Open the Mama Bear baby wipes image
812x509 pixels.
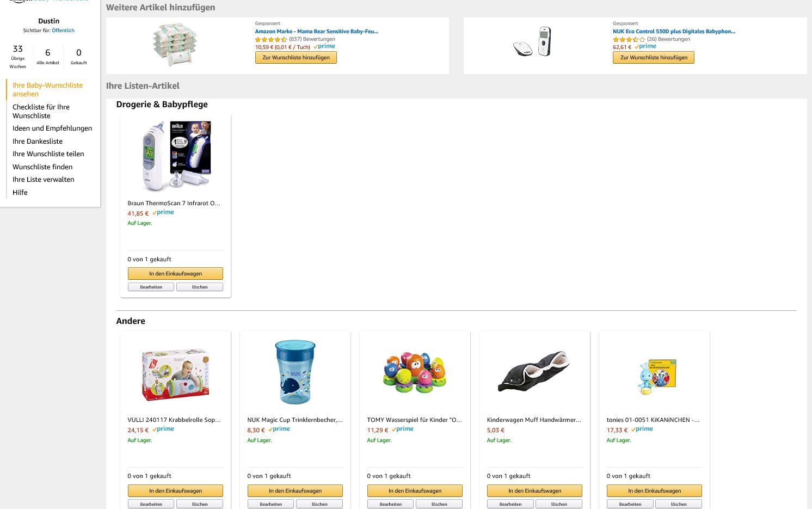pyautogui.click(x=175, y=44)
